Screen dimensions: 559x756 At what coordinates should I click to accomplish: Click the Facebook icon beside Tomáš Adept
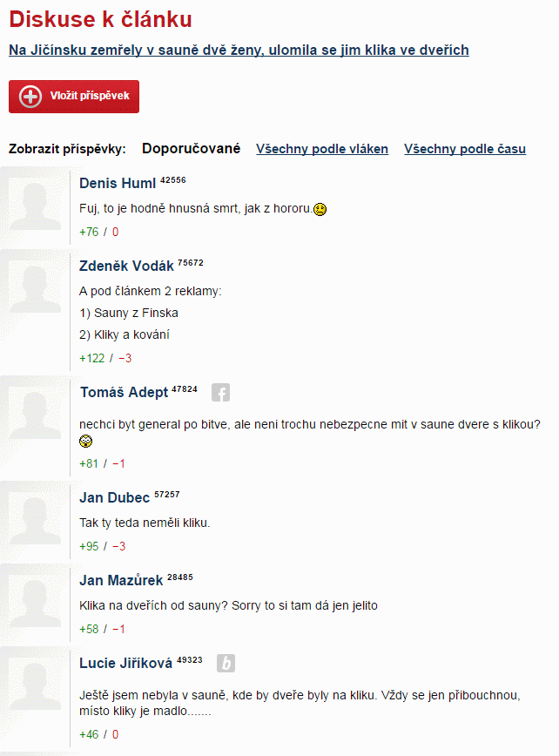click(220, 393)
